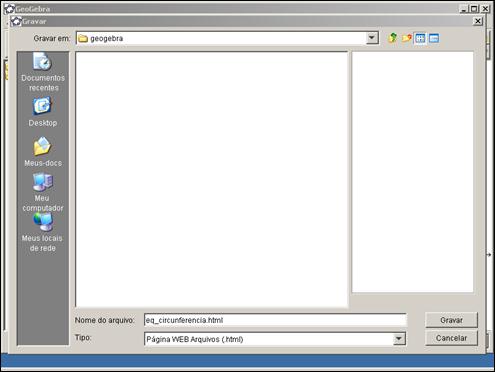Open Documentos recentes shortcut
Viewport: 495px width, 372px height.
pyautogui.click(x=43, y=72)
